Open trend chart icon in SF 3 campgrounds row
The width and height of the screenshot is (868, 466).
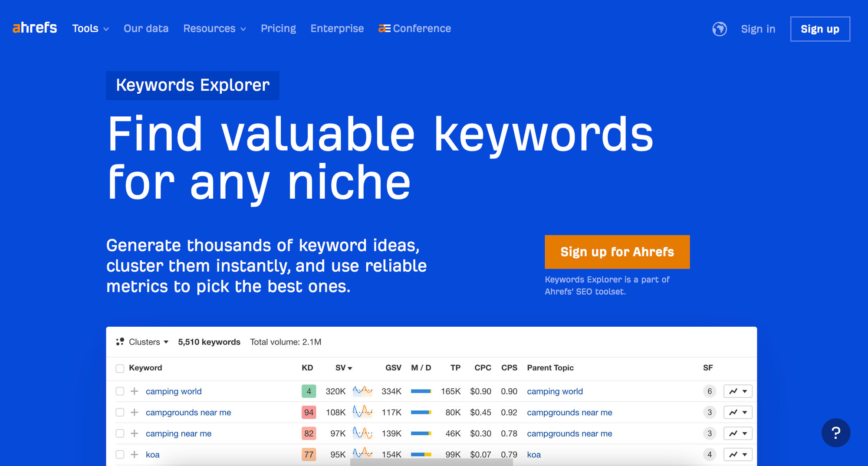[x=733, y=412]
